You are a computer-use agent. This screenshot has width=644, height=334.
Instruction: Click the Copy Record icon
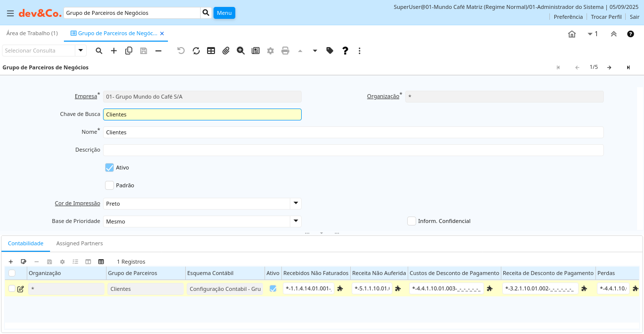pyautogui.click(x=129, y=51)
